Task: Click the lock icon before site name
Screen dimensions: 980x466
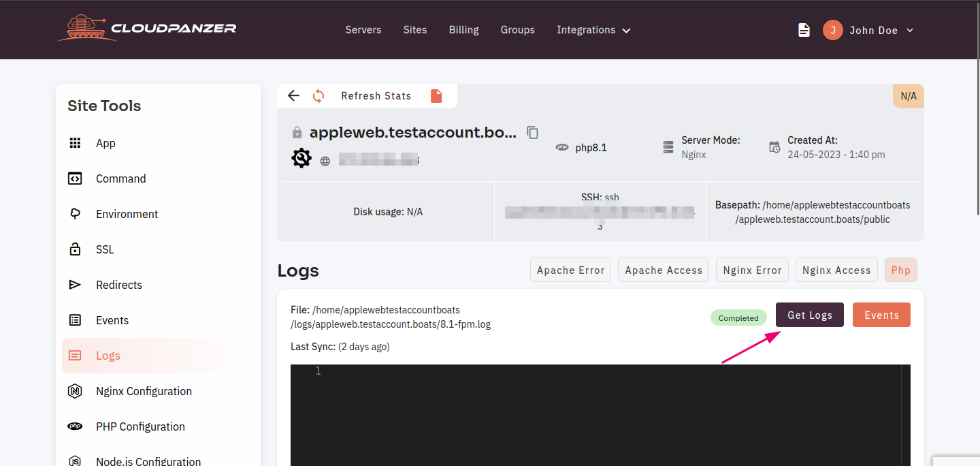Action: coord(297,132)
